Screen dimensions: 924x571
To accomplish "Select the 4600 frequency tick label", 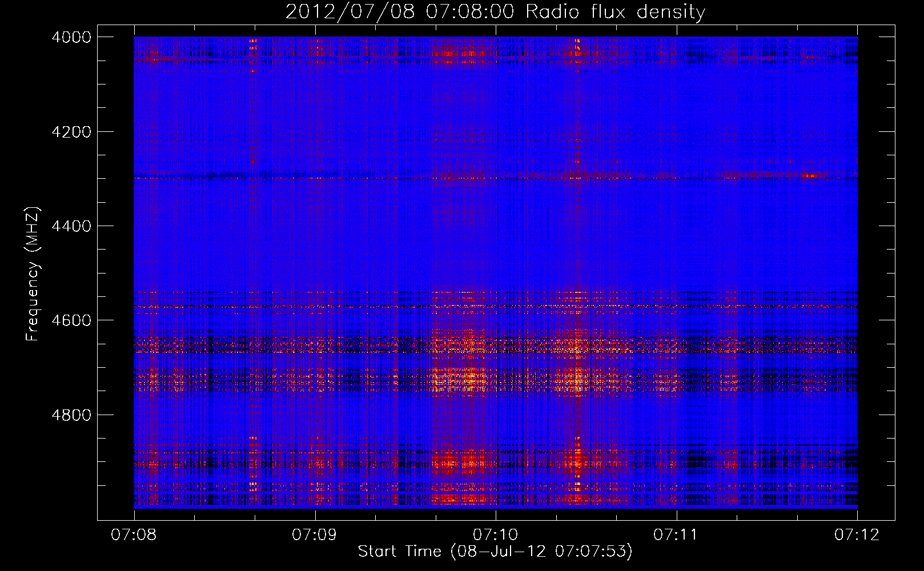I will tap(71, 320).
